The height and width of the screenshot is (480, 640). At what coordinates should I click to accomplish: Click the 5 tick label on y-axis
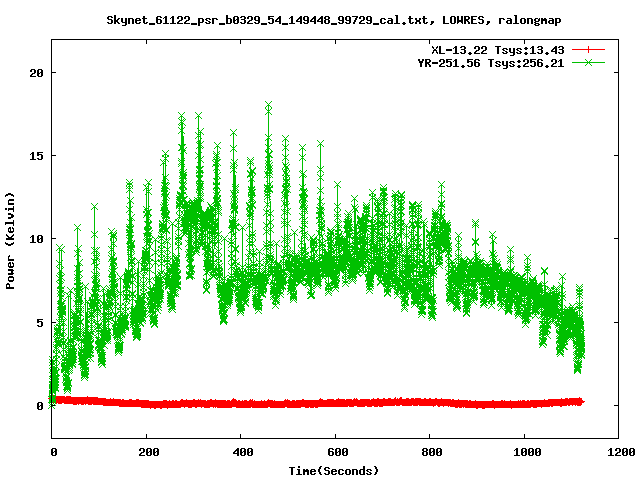[38, 322]
